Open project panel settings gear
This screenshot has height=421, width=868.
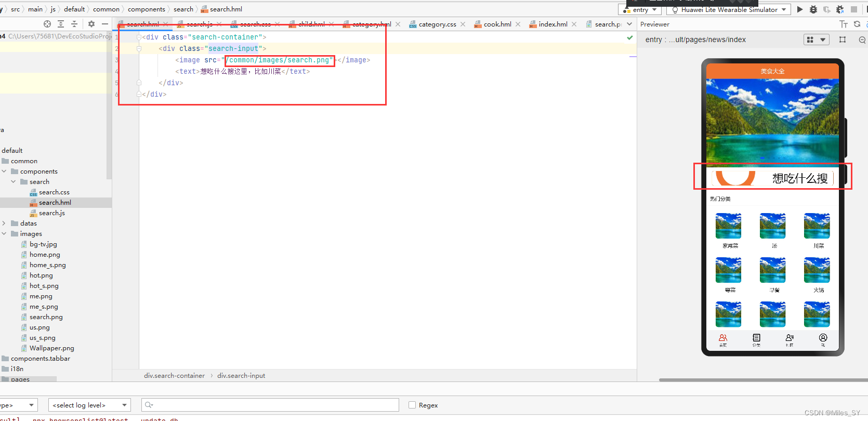click(x=91, y=24)
